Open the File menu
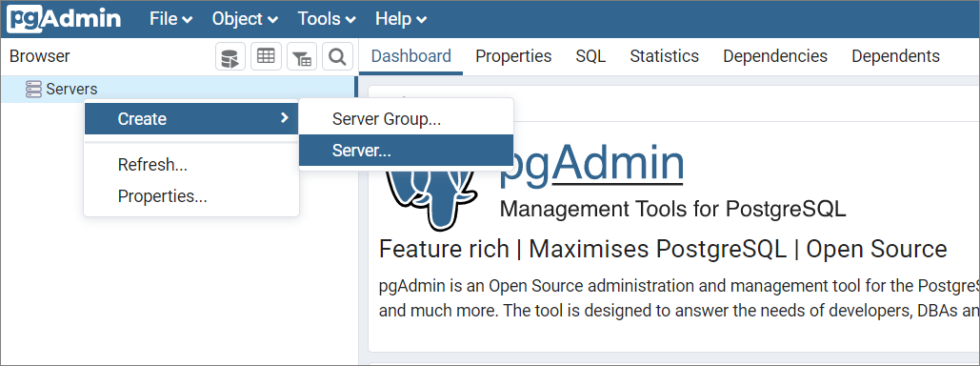The image size is (980, 366). [170, 19]
